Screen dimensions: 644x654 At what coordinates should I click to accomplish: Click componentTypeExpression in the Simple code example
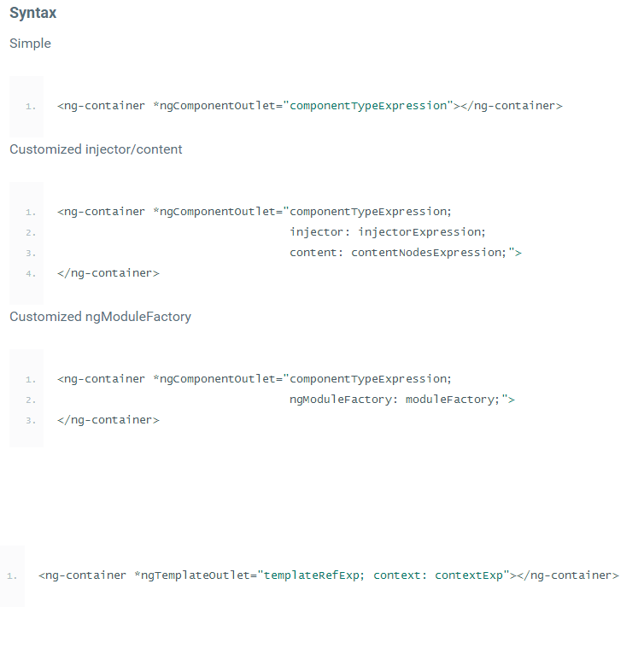pyautogui.click(x=370, y=106)
